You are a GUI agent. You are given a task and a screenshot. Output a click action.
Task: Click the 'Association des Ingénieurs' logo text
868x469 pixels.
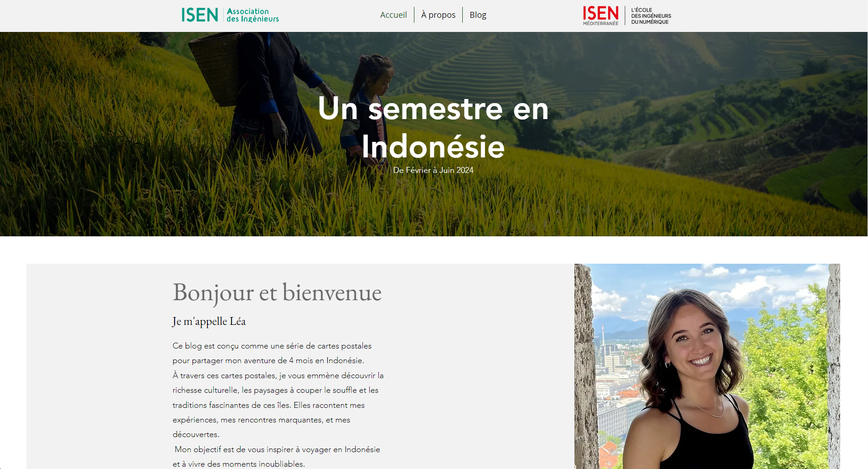pyautogui.click(x=253, y=15)
